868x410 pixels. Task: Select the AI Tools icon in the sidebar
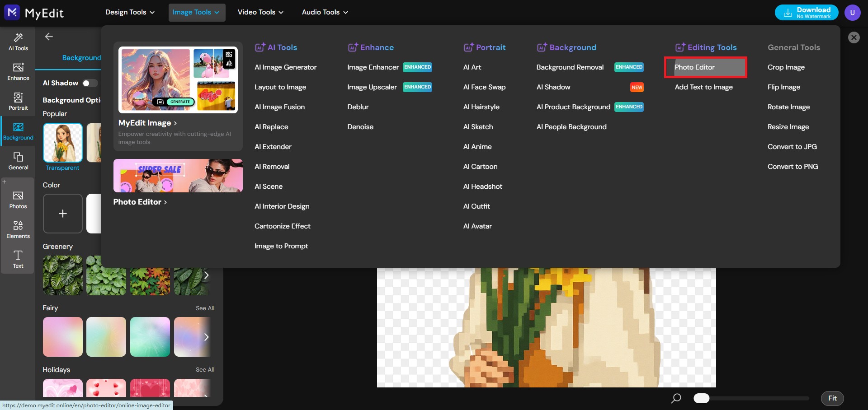coord(18,42)
